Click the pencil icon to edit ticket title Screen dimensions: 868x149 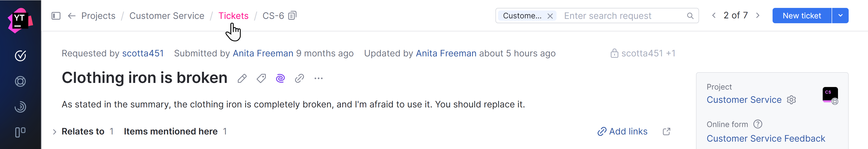click(242, 79)
